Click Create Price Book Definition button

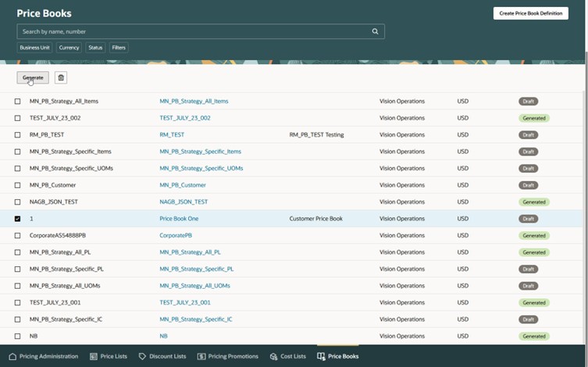tap(530, 13)
